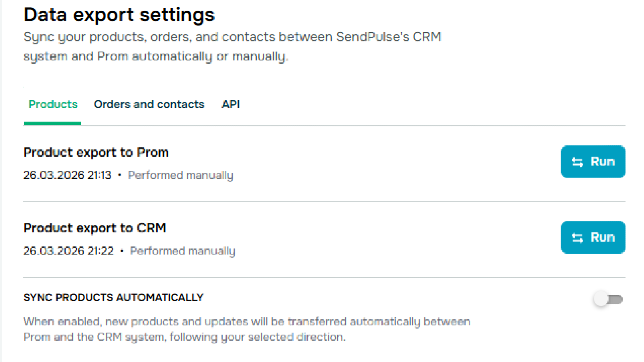
Task: Click the dot separator after 21:13 timestamp
Action: [x=120, y=175]
